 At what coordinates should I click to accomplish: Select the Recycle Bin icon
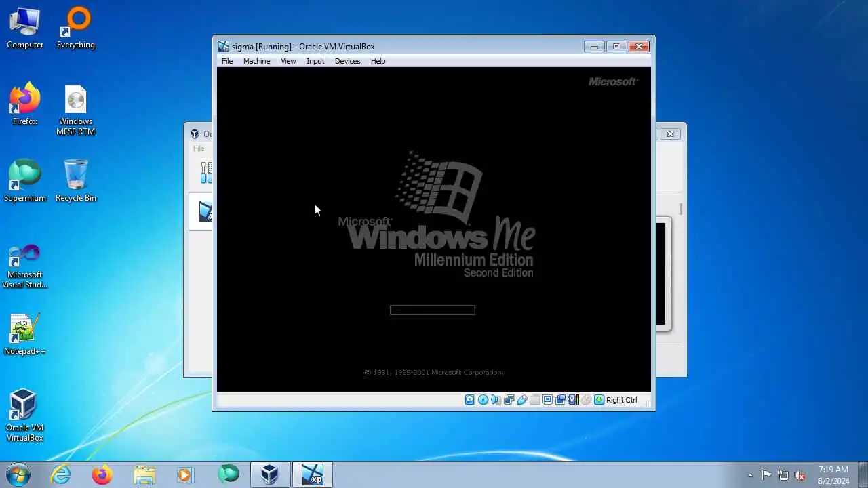pyautogui.click(x=76, y=182)
